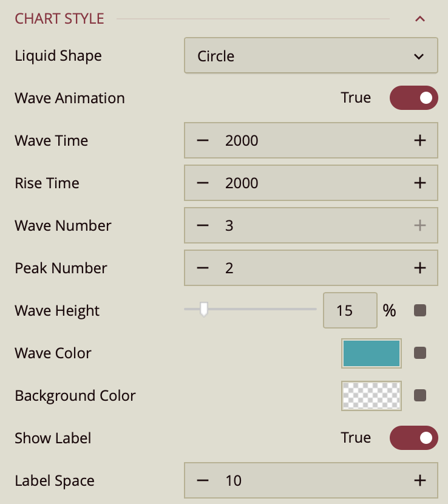Image resolution: width=448 pixels, height=504 pixels.
Task: Decrease Peak Number with minus icon
Action: (x=203, y=268)
